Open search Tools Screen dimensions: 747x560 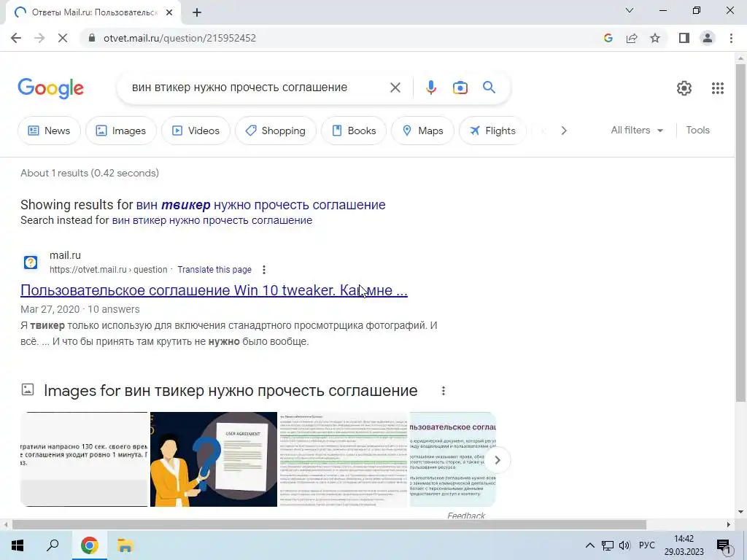pos(697,130)
